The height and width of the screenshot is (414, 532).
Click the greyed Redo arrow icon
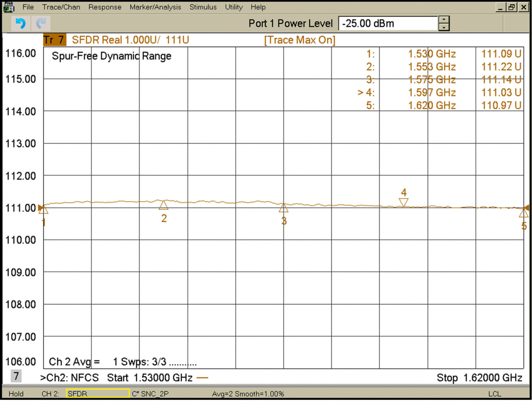[x=41, y=23]
